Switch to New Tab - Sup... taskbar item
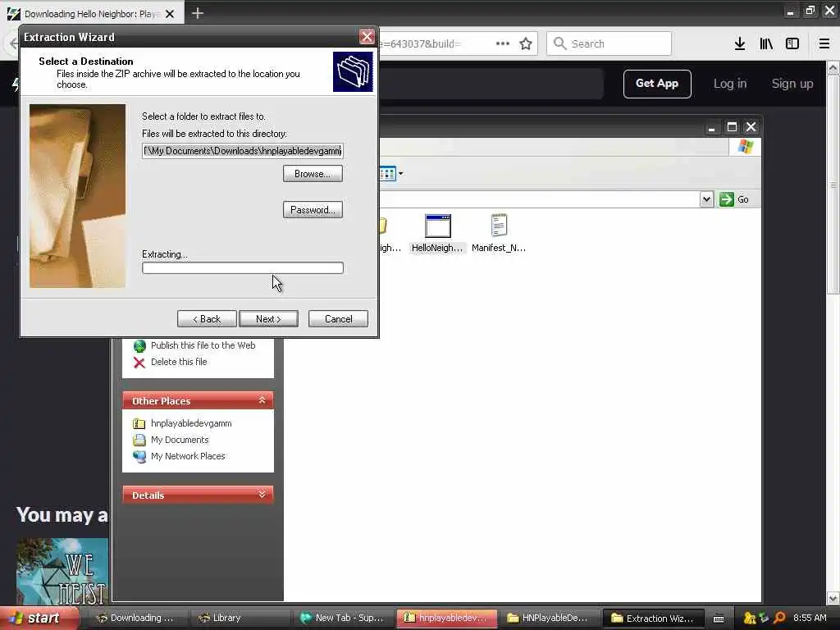 pos(342,618)
